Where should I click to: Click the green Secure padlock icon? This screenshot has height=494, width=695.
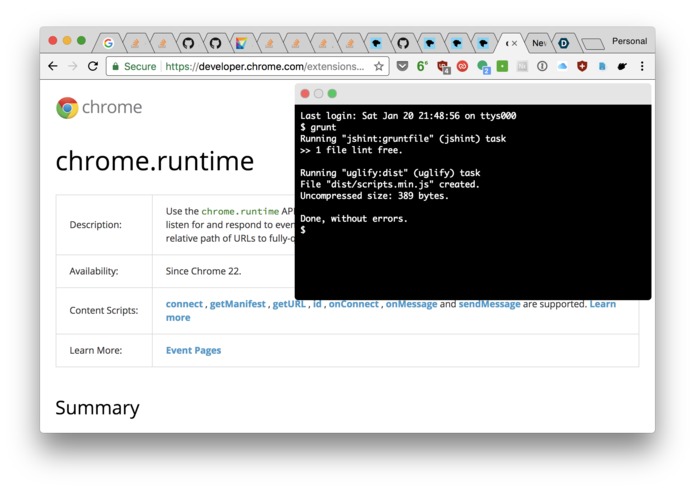(x=116, y=66)
